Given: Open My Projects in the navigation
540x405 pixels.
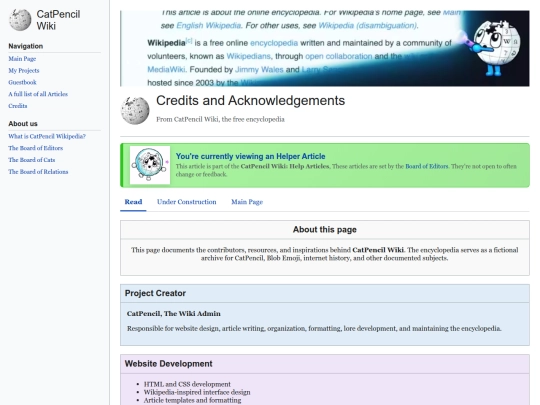Looking at the screenshot, I should coord(24,70).
